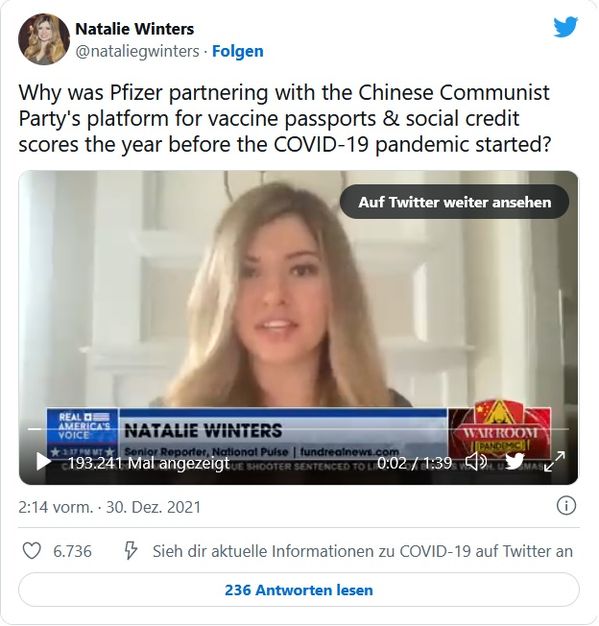599x626 pixels.
Task: Click the 6.736 likes count
Action: click(72, 551)
